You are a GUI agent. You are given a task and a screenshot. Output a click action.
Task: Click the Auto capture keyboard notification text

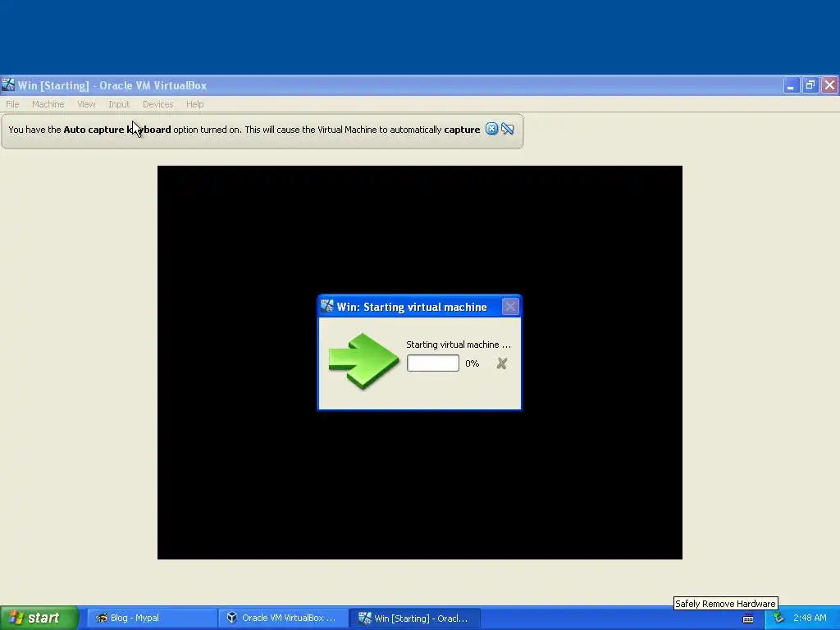point(244,130)
